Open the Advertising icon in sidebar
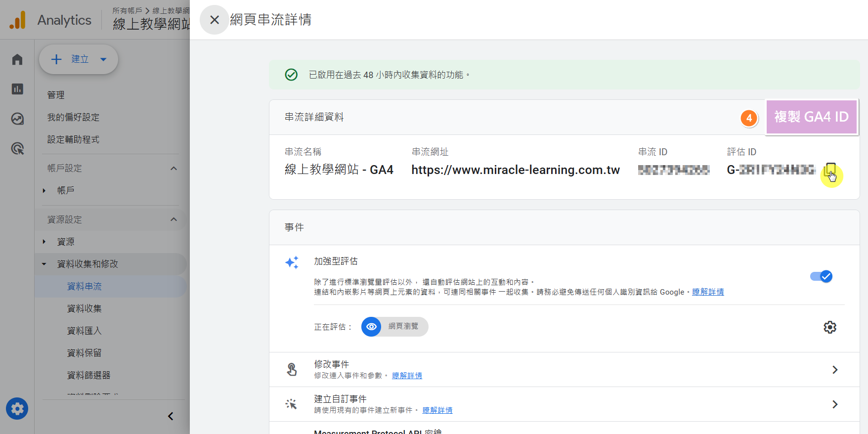This screenshot has height=434, width=868. [x=17, y=148]
